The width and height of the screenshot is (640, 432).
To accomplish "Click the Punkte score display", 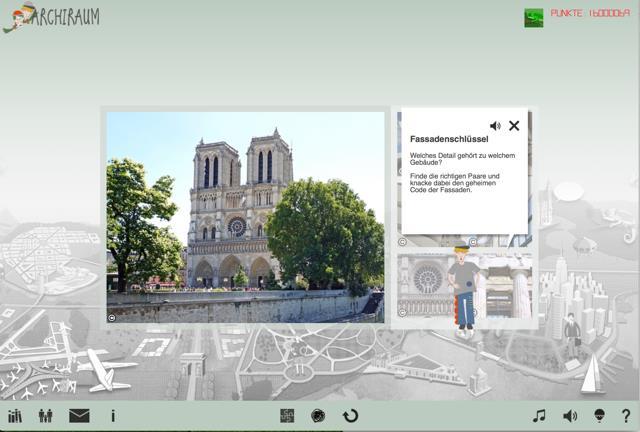I will click(x=590, y=13).
